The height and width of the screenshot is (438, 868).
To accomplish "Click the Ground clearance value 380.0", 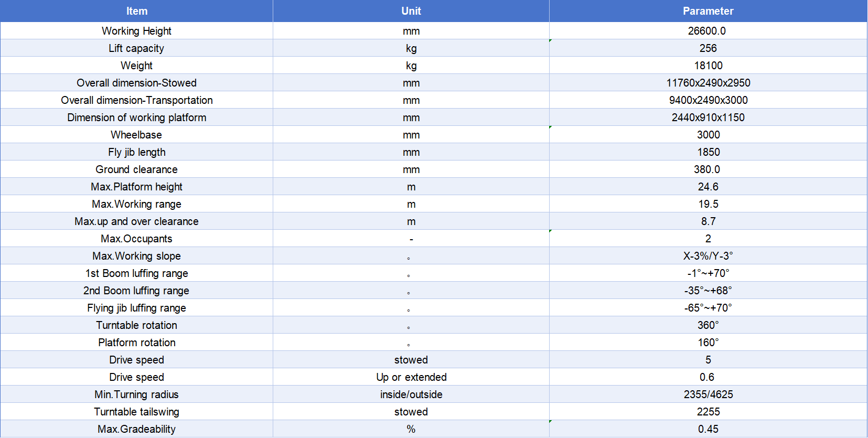I will pyautogui.click(x=708, y=169).
